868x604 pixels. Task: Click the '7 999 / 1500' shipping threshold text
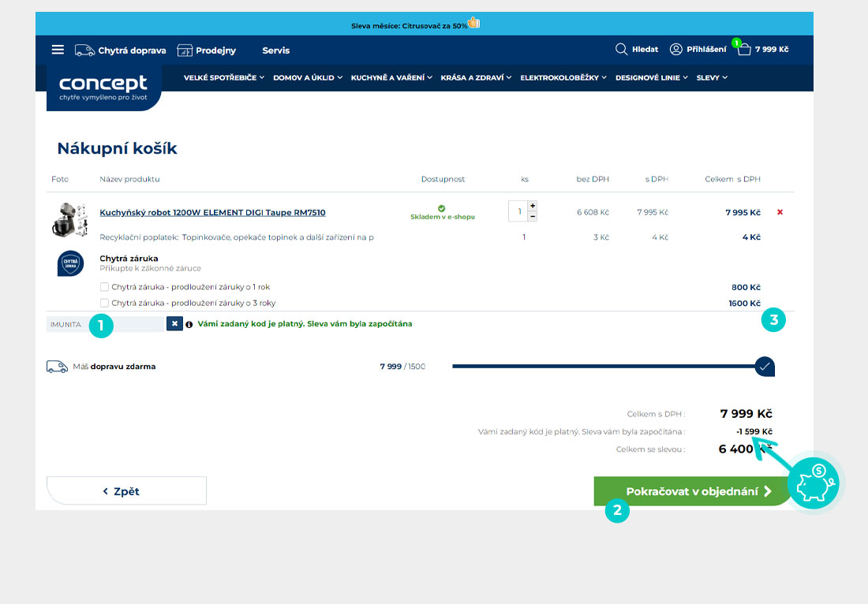point(402,367)
